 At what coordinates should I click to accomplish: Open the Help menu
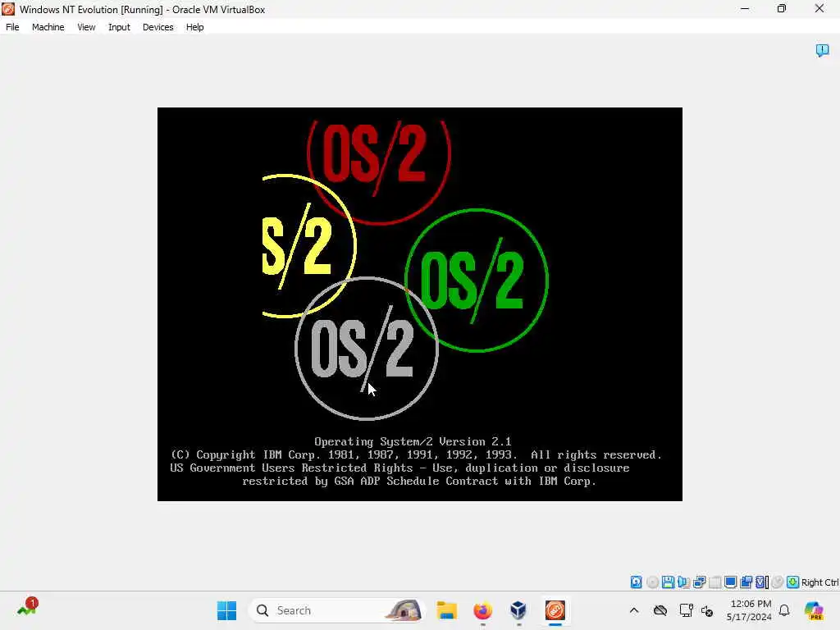tap(195, 27)
